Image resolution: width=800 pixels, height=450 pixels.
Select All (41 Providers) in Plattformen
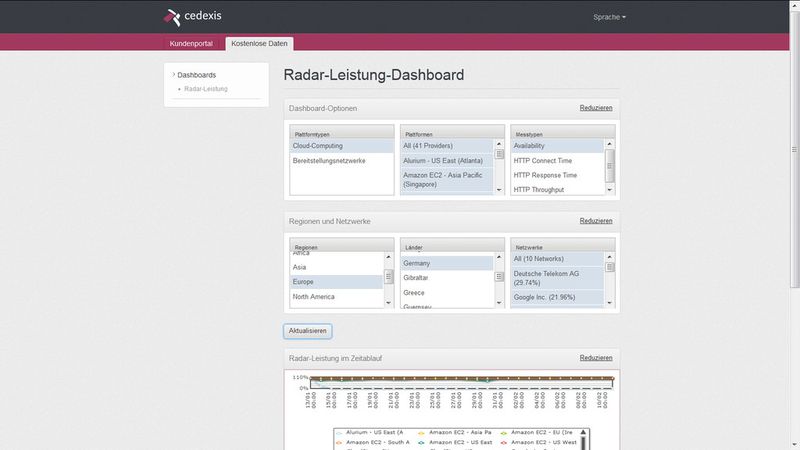pos(447,146)
